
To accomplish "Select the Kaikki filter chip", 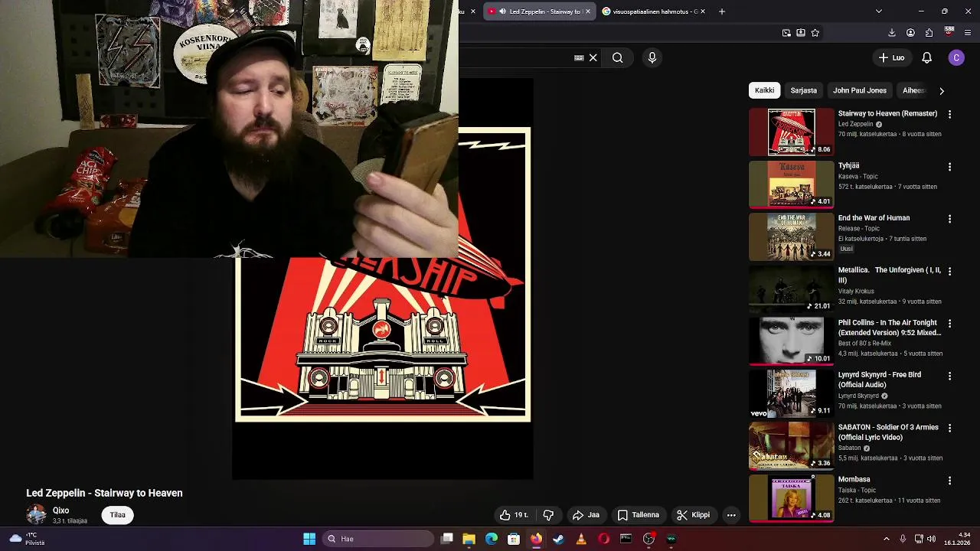I will 764,90.
